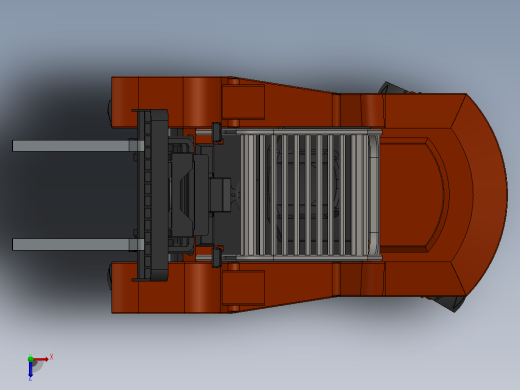Click the empty gray background above the forklift
Viewport: 520px width, 390px height.
point(260,33)
